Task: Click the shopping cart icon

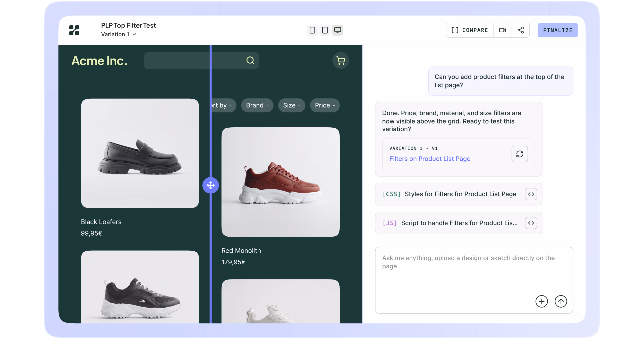Action: pyautogui.click(x=341, y=61)
